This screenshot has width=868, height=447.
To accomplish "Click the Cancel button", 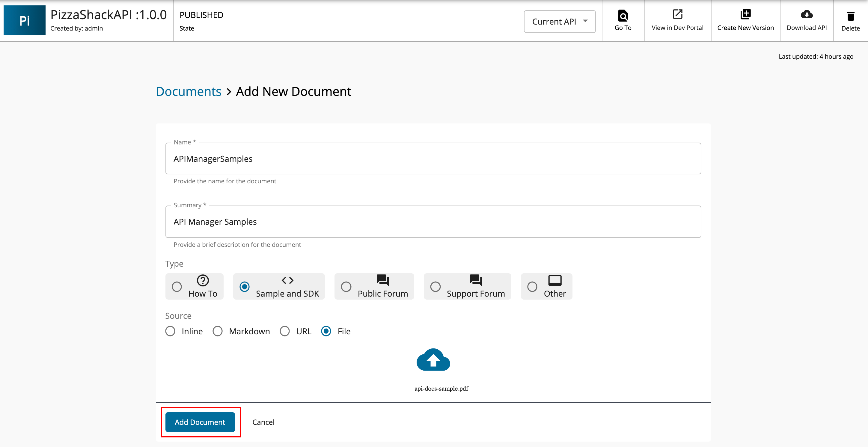I will [263, 422].
